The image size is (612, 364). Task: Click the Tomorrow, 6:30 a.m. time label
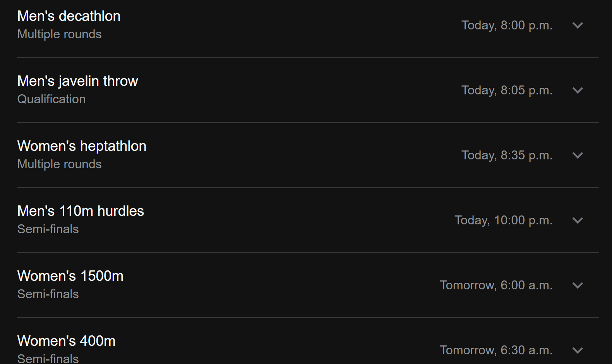point(496,350)
